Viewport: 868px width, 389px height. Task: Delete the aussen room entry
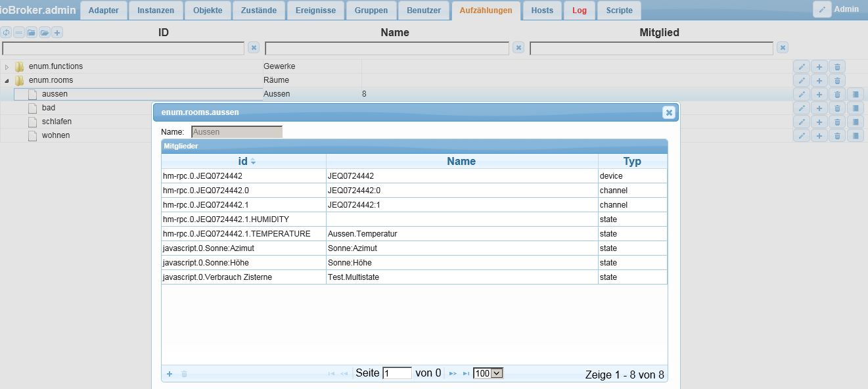pyautogui.click(x=837, y=94)
